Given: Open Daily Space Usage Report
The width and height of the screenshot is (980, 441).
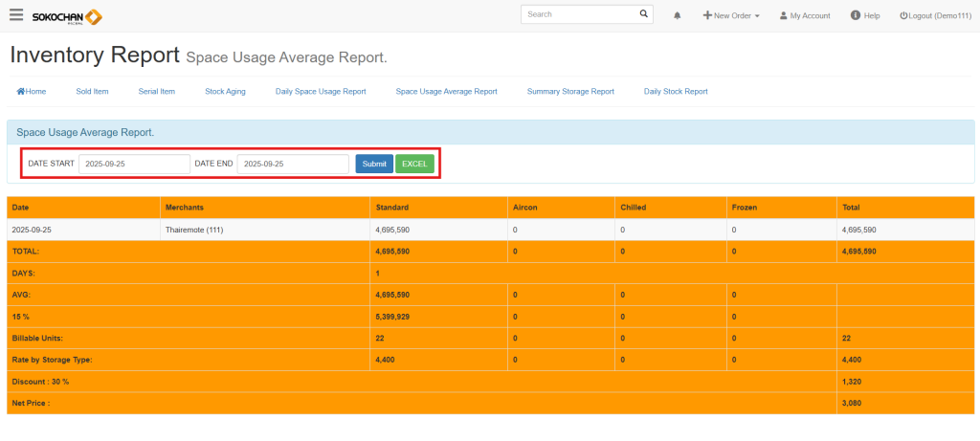Looking at the screenshot, I should (321, 92).
